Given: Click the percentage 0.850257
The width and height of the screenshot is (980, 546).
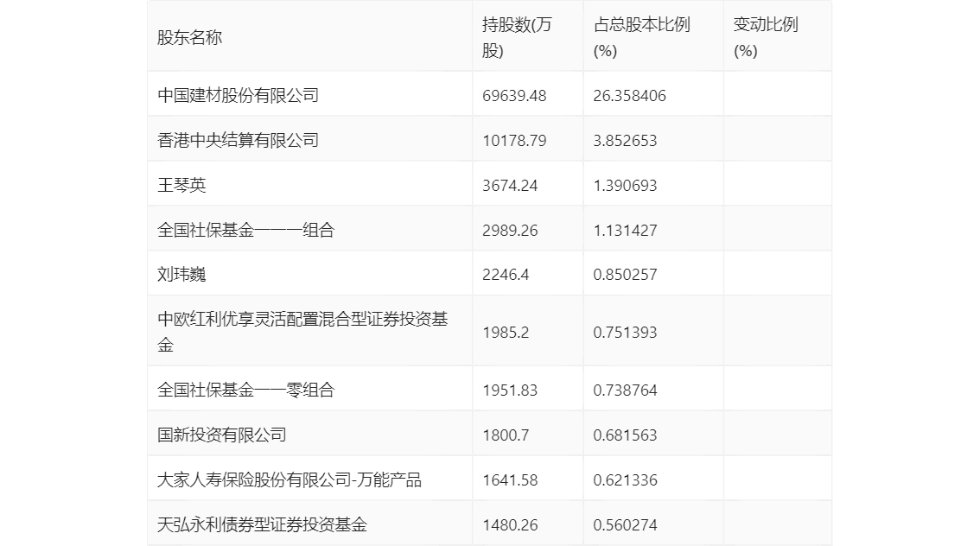Looking at the screenshot, I should pyautogui.click(x=625, y=275).
